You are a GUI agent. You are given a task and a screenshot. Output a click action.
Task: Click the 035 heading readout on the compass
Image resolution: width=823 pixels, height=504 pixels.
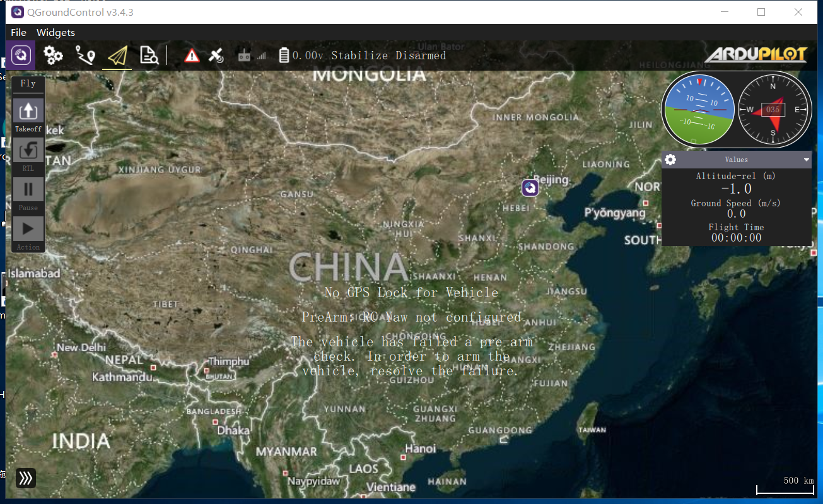click(773, 110)
